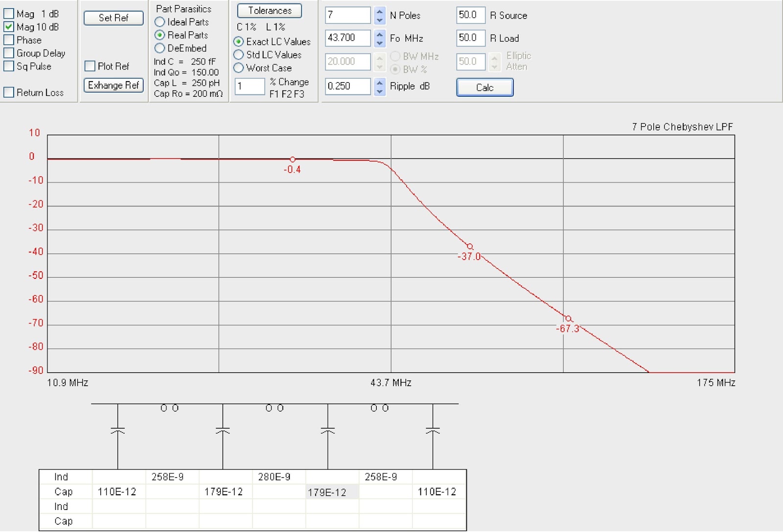Click the % Change input field
This screenshot has height=532, width=783.
pos(250,87)
